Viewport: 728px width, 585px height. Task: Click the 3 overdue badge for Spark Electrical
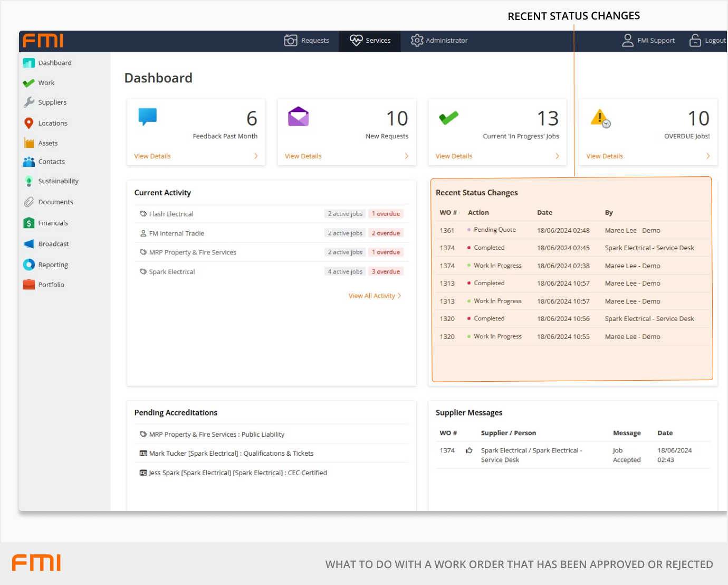(x=386, y=272)
